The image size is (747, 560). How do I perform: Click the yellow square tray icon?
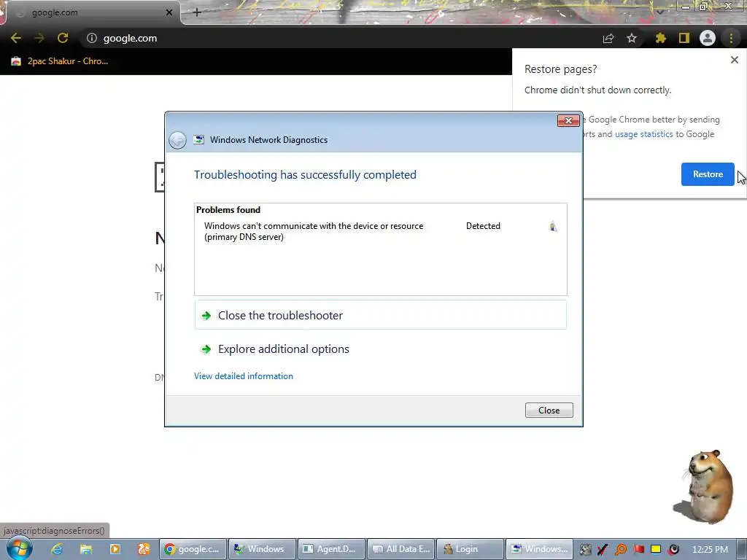pos(656,549)
